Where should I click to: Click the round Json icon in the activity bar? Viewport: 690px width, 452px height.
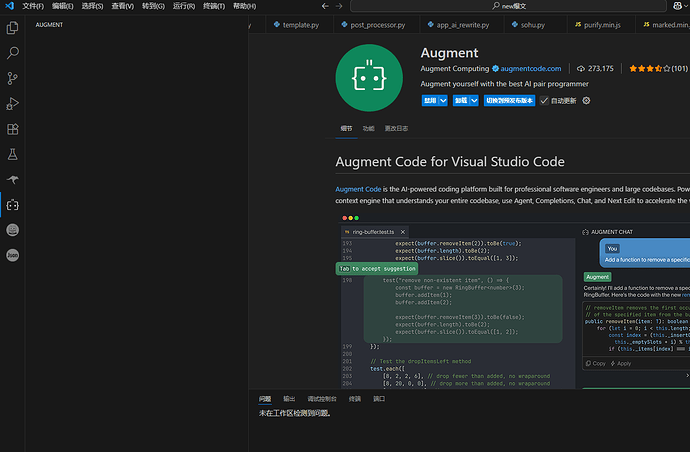pos(12,255)
